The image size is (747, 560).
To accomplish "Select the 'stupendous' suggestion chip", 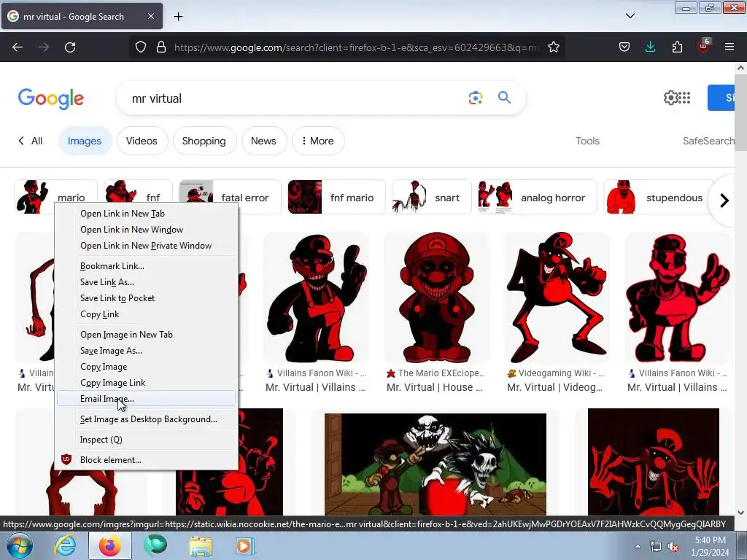I will coord(659,197).
